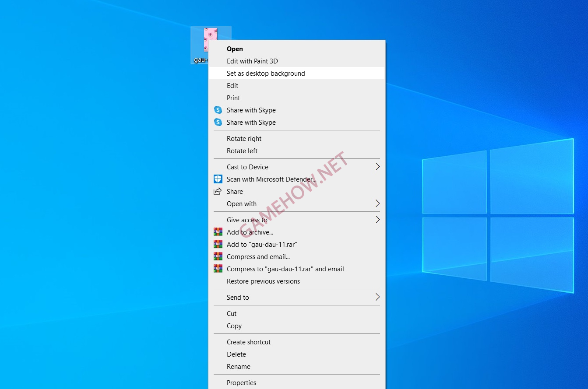Choose Rename in the context menu
This screenshot has width=588, height=389.
pos(239,367)
